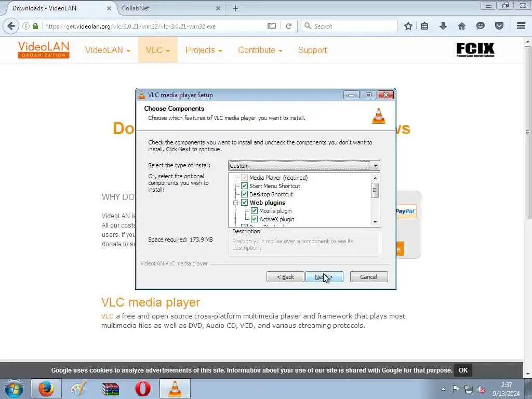The width and height of the screenshot is (532, 399).
Task: Save to Pocket icon in toolbar
Action: (499, 26)
